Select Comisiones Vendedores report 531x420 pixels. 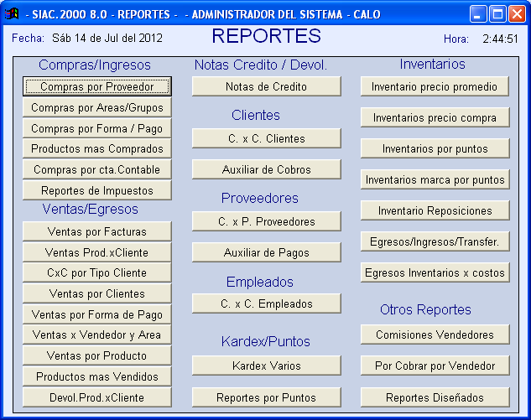coord(435,334)
